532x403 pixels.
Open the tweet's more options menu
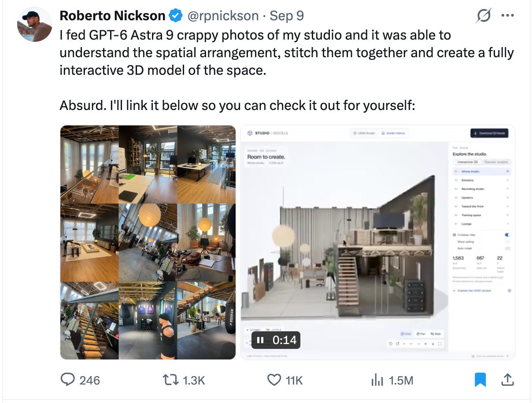tap(507, 15)
